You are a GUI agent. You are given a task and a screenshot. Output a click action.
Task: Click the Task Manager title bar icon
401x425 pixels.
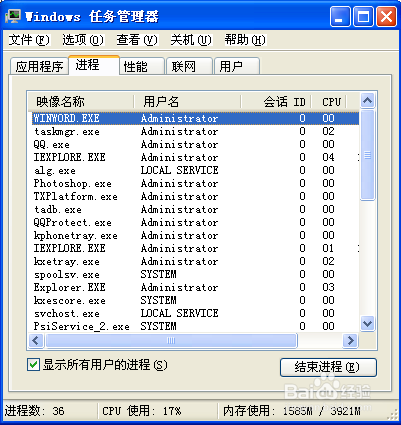(13, 16)
